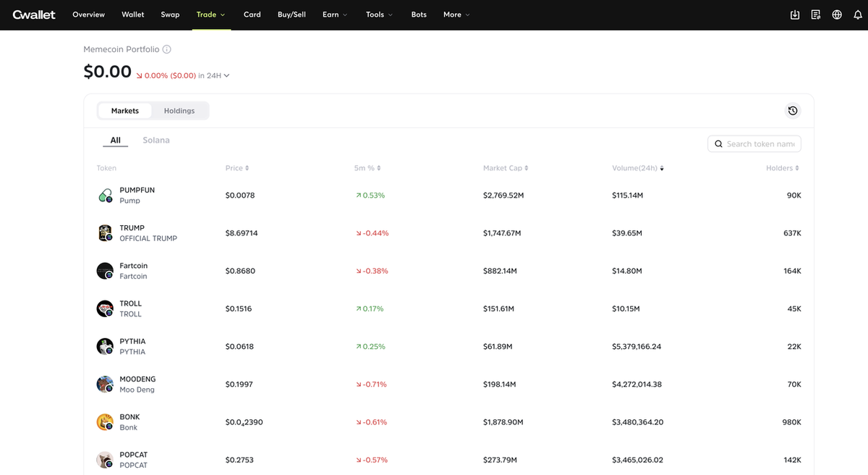This screenshot has width=868, height=475.
Task: Sort by Volume(24h) column
Action: pyautogui.click(x=637, y=168)
